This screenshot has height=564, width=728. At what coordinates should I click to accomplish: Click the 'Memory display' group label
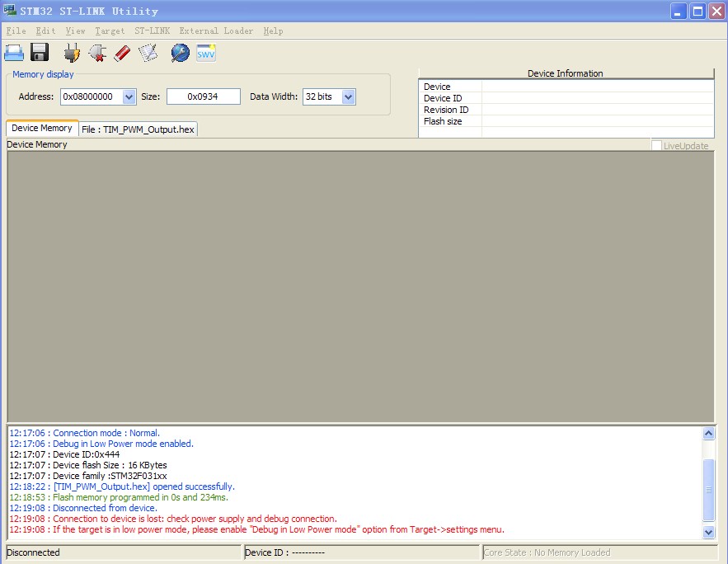pyautogui.click(x=43, y=74)
